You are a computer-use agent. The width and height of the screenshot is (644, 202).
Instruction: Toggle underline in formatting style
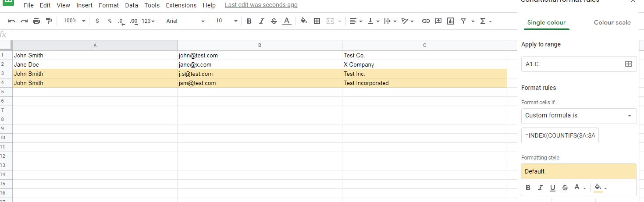552,188
